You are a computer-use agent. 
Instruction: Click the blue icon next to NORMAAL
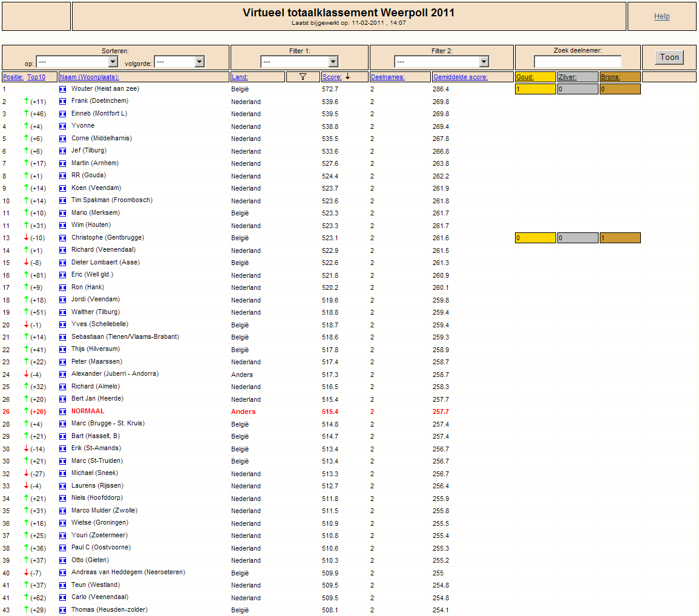pos(62,412)
